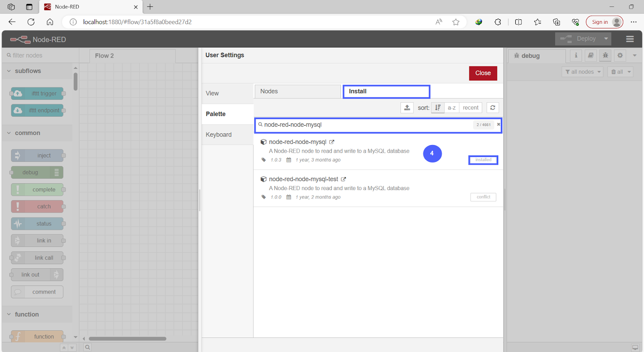Open Deploy options dropdown arrow

pyautogui.click(x=606, y=39)
